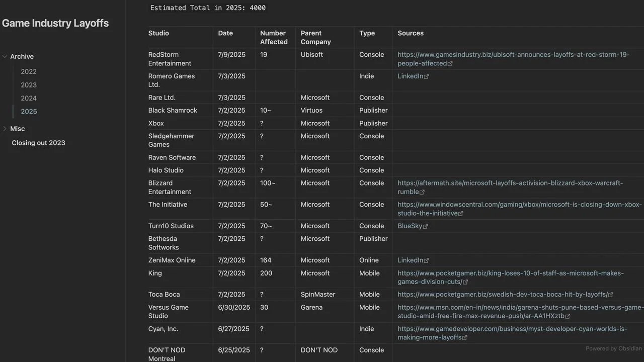Open the aftermath.site Blizzard layoffs link
The height and width of the screenshot is (362, 644).
point(510,188)
